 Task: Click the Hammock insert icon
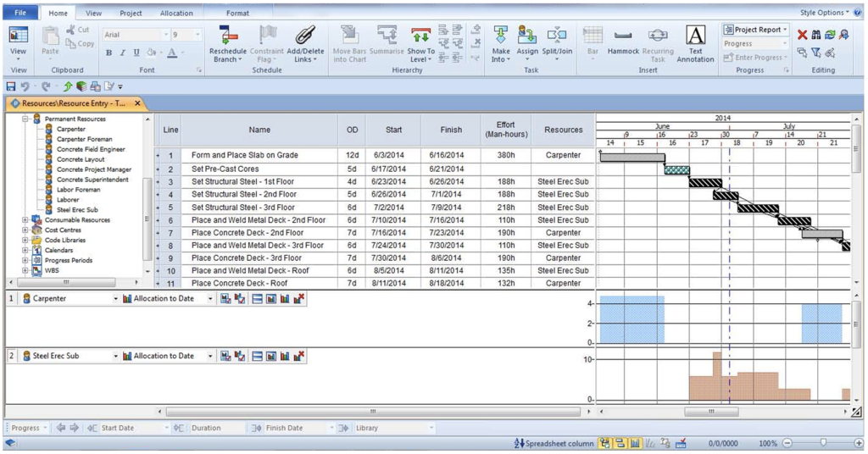(623, 36)
